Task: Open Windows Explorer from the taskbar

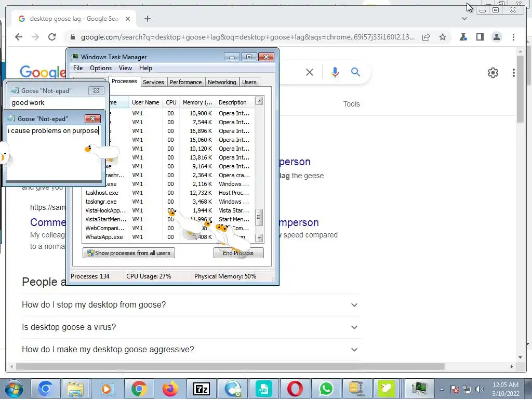Action: click(75, 389)
